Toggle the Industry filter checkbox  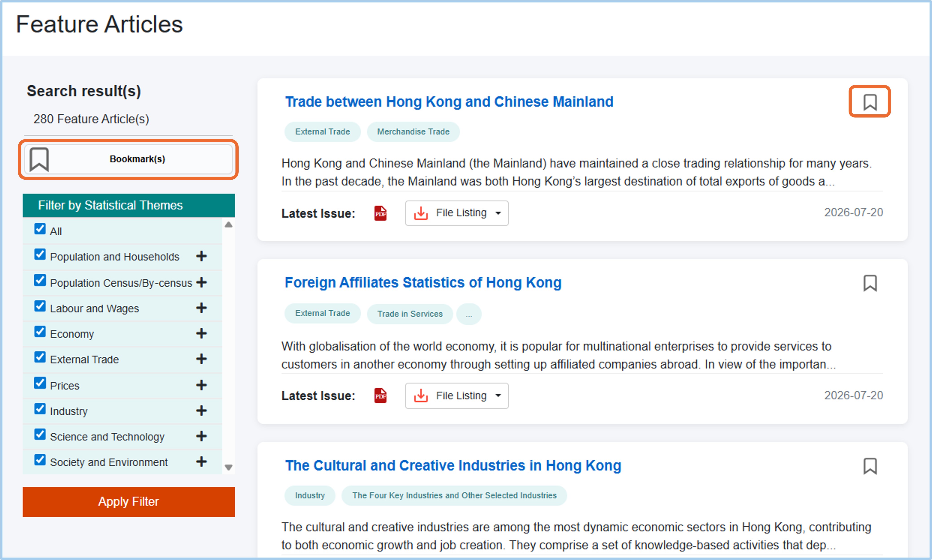click(40, 409)
